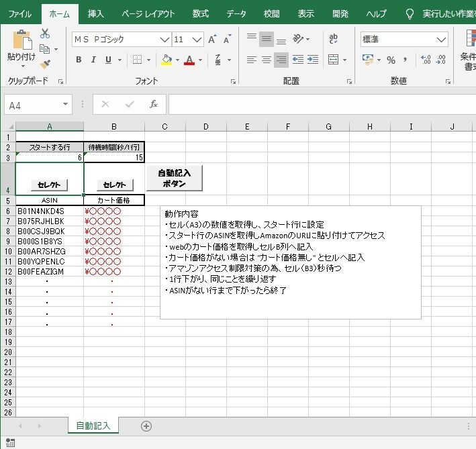Click the red font color A icon
The width and height of the screenshot is (476, 449).
pyautogui.click(x=189, y=60)
